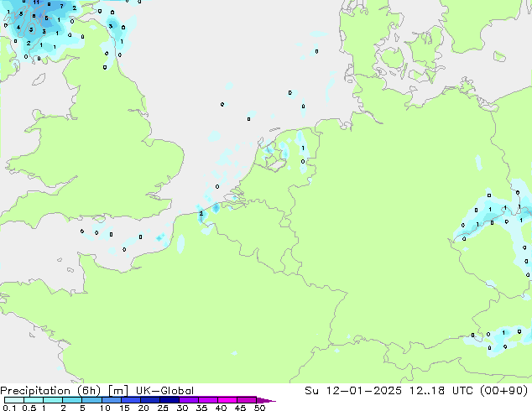Image resolution: width=532 pixels, height=411 pixels.
Task: Click the lightest 0.1–0.5 legend color swatch
Action: pos(14,400)
